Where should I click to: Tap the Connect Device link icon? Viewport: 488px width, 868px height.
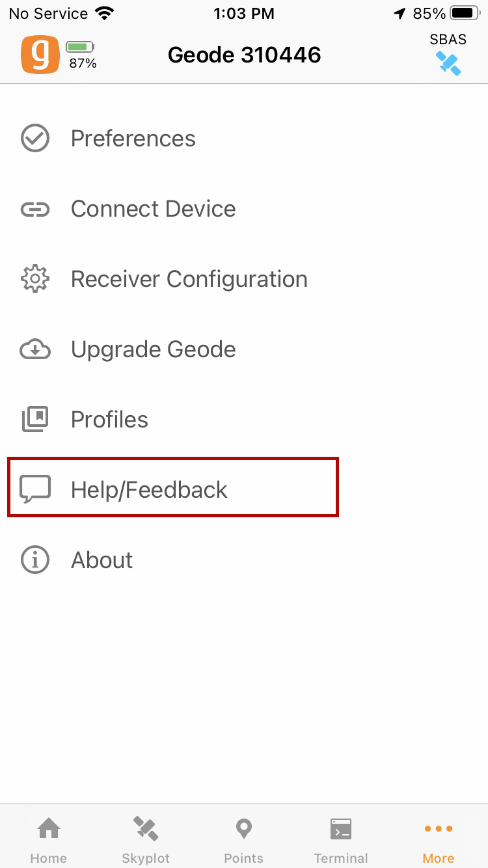coord(35,209)
